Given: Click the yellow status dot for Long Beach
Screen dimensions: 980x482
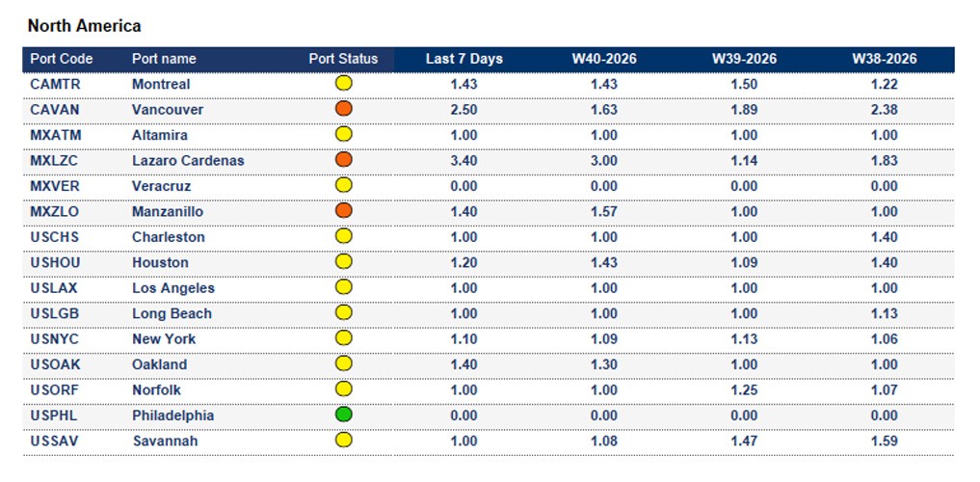Looking at the screenshot, I should coord(344,312).
